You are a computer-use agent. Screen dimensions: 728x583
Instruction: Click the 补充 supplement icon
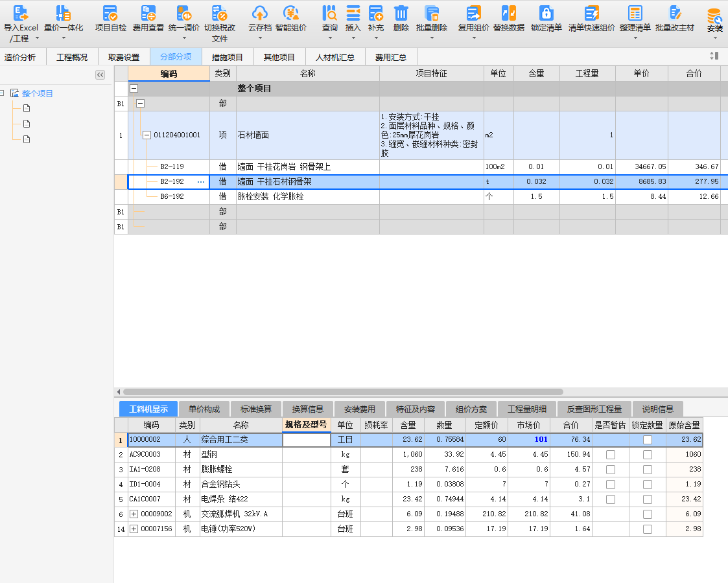(x=375, y=13)
